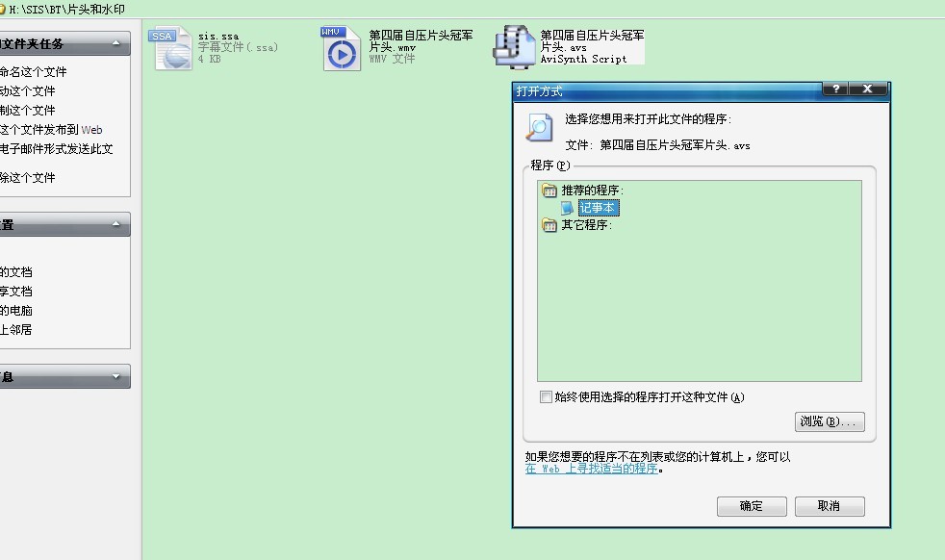Click 移动这个文件 task link

click(27, 91)
